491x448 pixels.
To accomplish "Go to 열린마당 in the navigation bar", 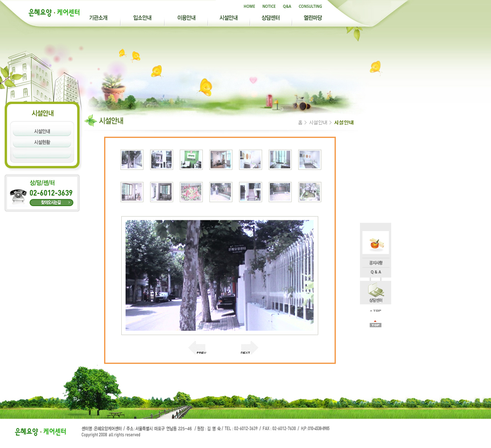I will tap(313, 18).
